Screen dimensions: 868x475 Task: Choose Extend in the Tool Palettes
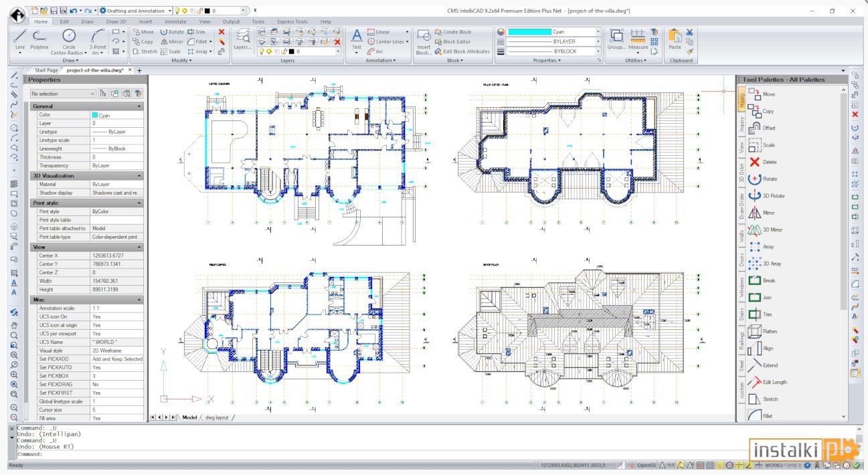click(x=762, y=365)
